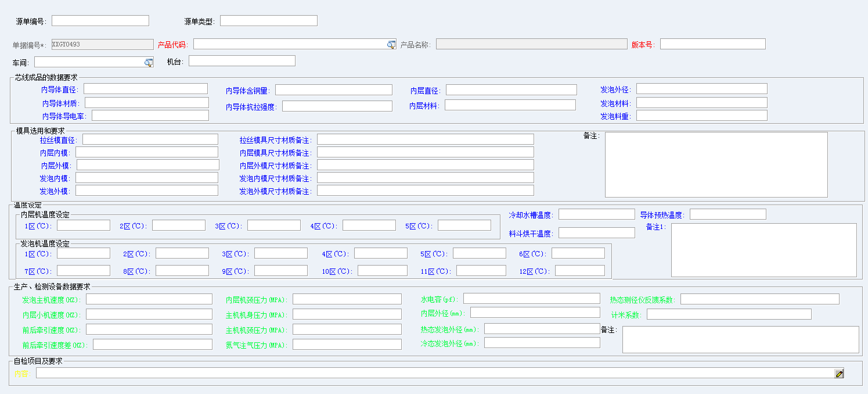Select the 拉丝模直径 input box
This screenshot has width=868, height=394.
pyautogui.click(x=150, y=139)
